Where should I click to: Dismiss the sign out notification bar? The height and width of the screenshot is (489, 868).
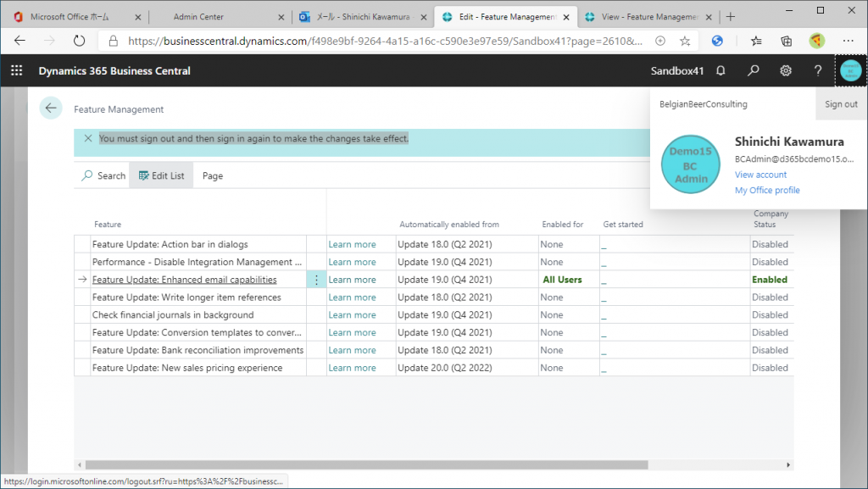coord(88,138)
